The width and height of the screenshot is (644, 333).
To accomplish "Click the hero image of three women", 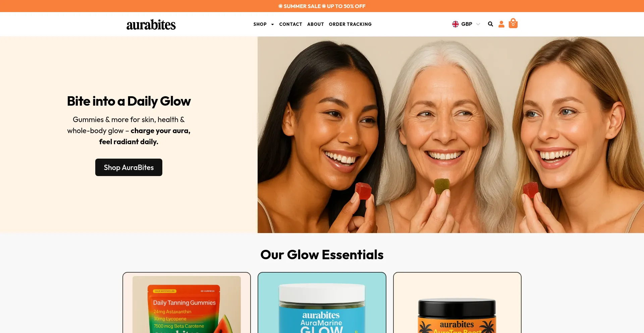I will pyautogui.click(x=451, y=135).
